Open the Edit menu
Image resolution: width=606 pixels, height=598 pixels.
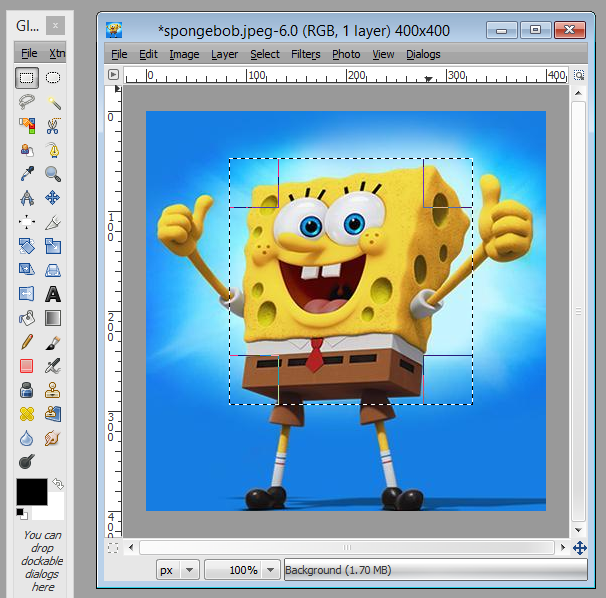(148, 54)
